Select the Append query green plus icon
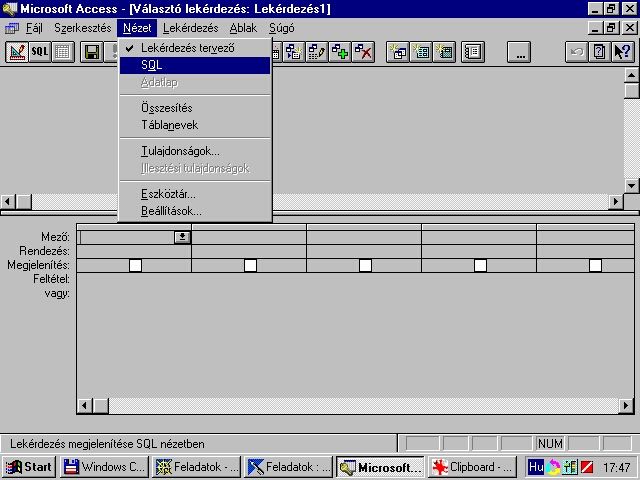This screenshot has height=480, width=640. point(340,52)
